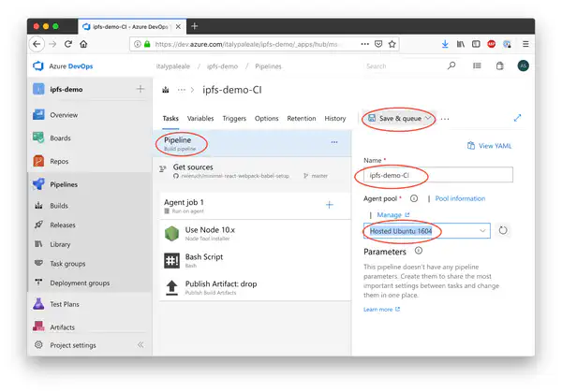
Task: Open Pool information link
Action: (461, 198)
